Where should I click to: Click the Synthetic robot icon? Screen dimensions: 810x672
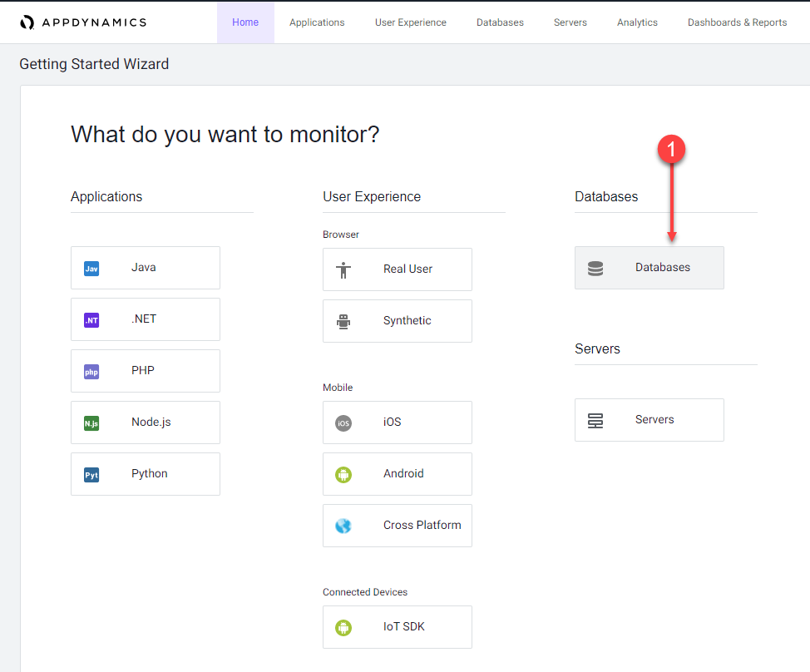click(x=343, y=321)
